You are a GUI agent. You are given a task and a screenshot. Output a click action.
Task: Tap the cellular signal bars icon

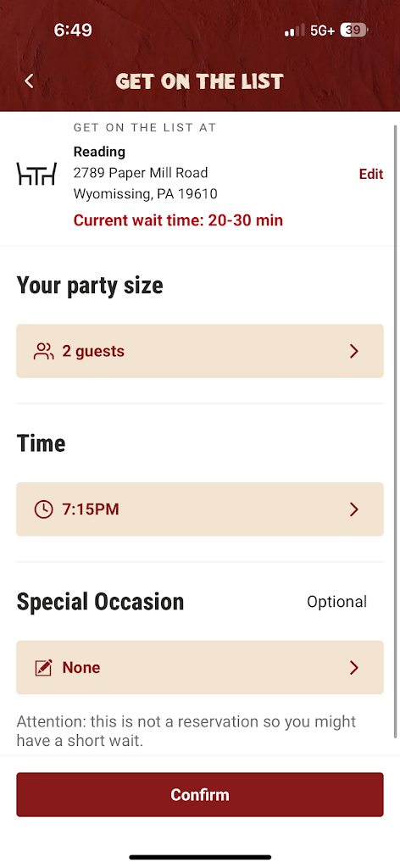294,31
